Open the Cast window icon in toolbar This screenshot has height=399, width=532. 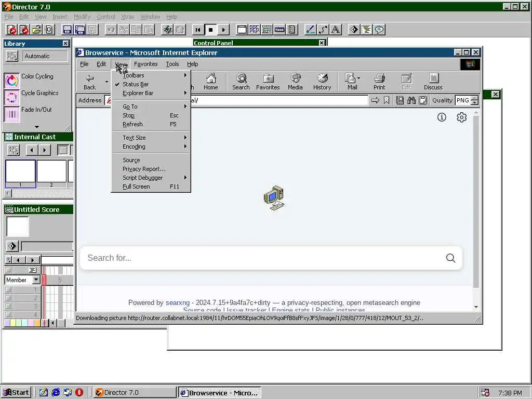[x=254, y=30]
